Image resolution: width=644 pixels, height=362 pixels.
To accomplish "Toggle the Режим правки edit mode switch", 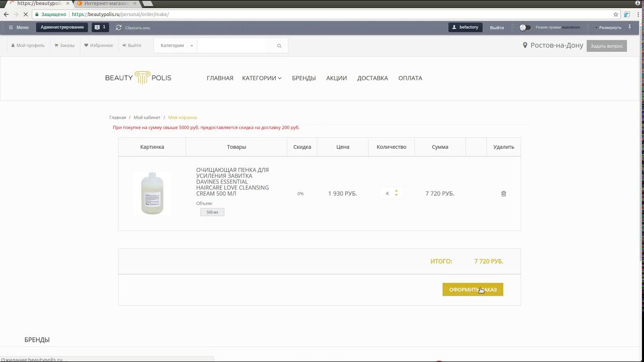I will pyautogui.click(x=525, y=28).
